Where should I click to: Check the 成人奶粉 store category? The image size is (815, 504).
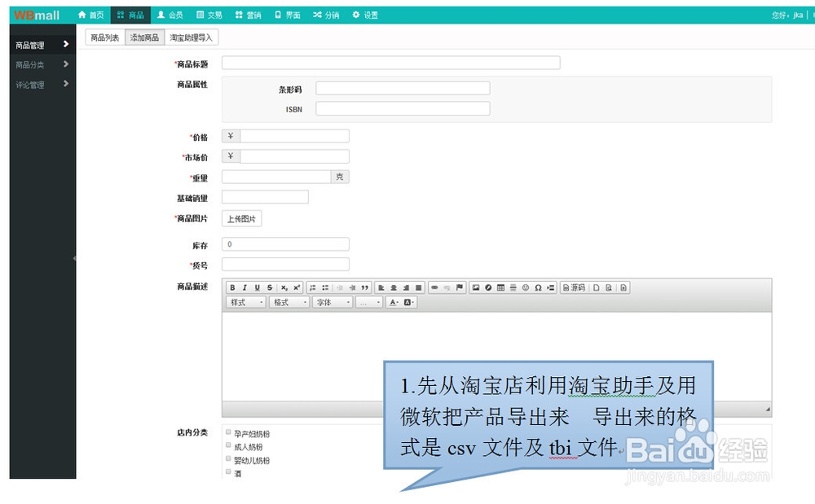(228, 445)
